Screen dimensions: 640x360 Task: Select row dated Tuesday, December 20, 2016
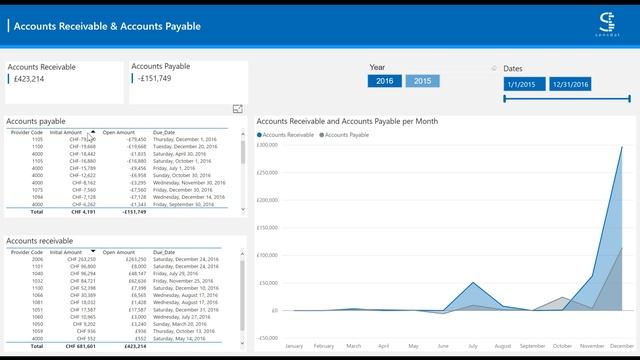[117, 147]
